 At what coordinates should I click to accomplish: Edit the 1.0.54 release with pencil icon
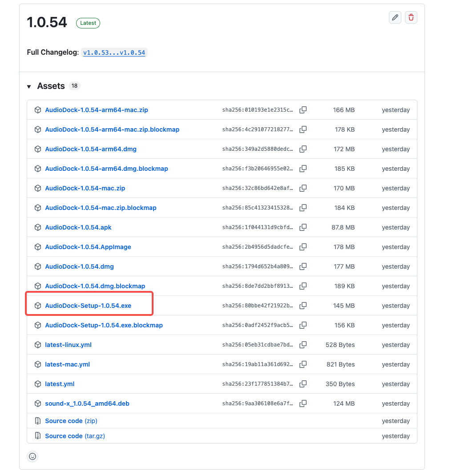395,17
